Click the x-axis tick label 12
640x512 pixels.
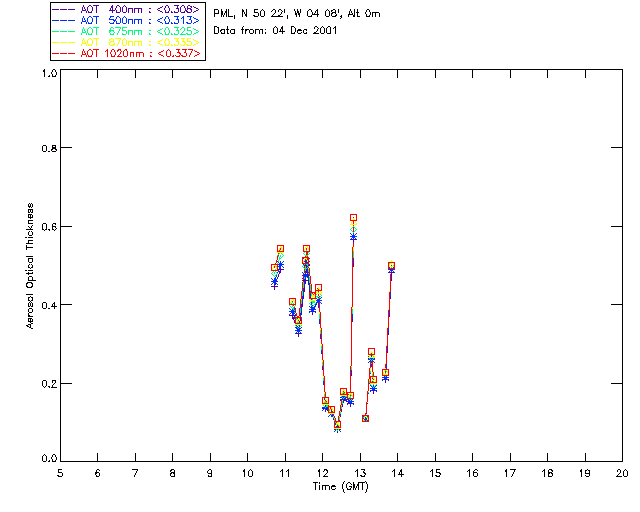(x=322, y=473)
